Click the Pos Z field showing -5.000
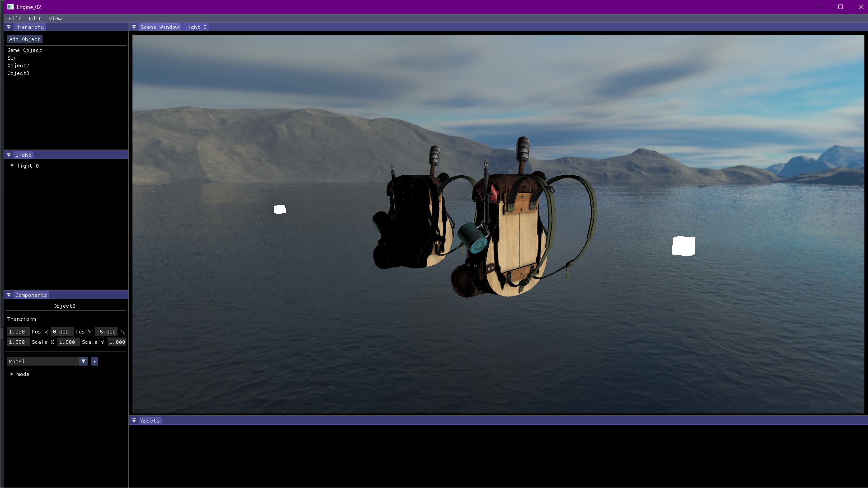Viewport: 868px width, 488px height. click(x=106, y=332)
